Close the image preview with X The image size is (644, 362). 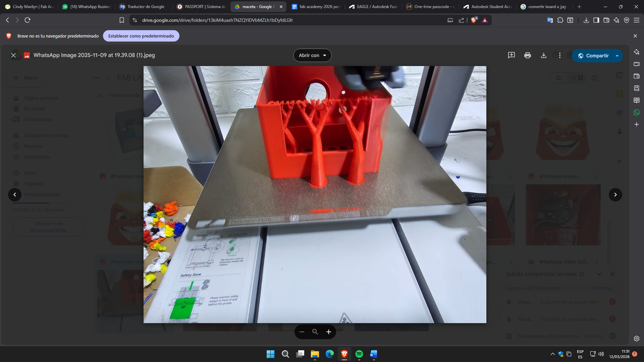[x=13, y=55]
